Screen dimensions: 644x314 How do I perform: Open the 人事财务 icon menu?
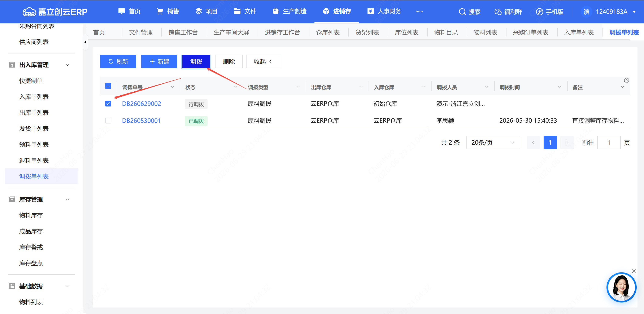pyautogui.click(x=370, y=11)
